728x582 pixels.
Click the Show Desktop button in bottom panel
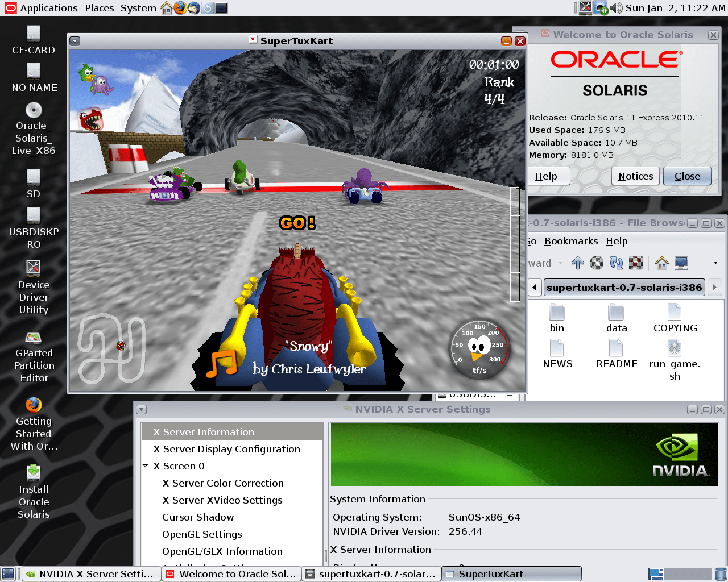coord(8,574)
